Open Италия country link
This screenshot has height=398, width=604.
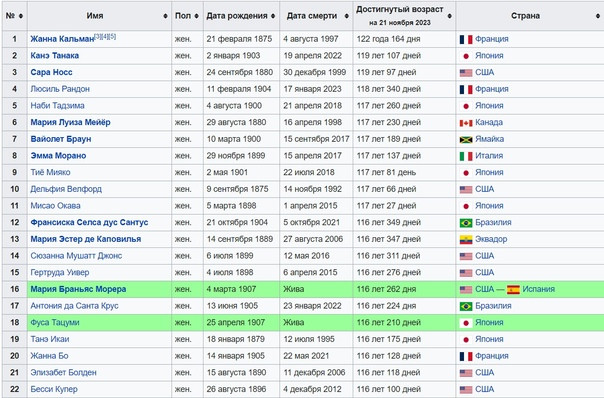[x=489, y=156]
